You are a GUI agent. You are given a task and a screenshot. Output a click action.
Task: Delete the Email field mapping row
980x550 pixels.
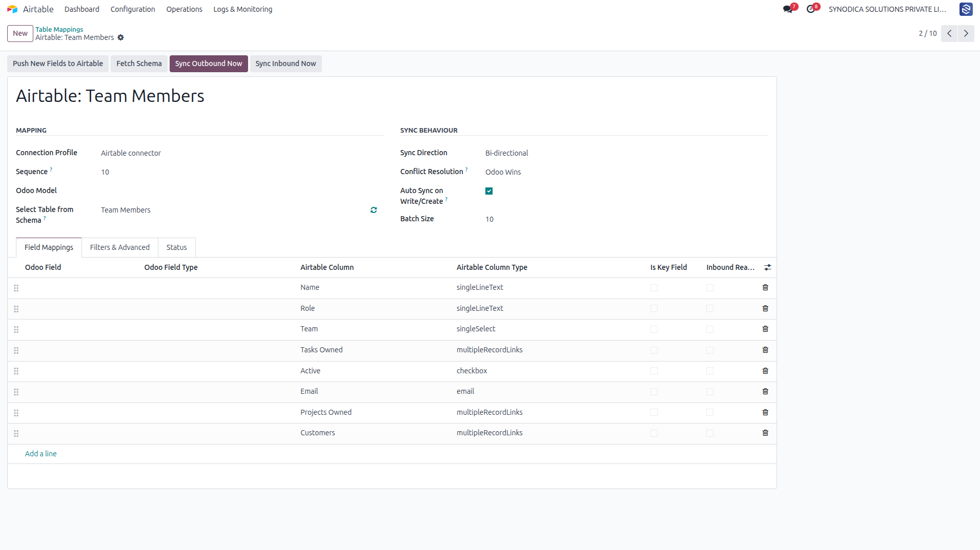(x=765, y=391)
